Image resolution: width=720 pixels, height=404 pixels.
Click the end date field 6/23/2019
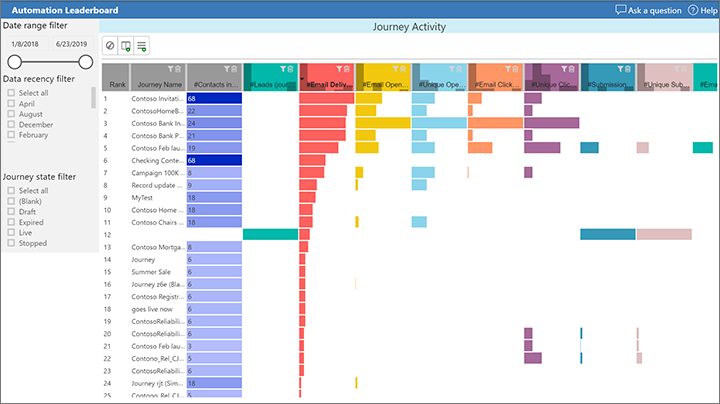(x=72, y=44)
